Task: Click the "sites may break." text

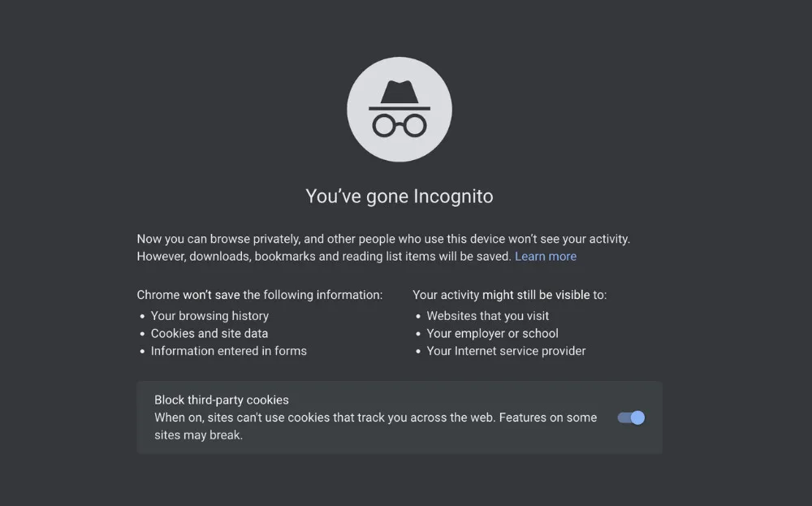Action: pos(199,435)
